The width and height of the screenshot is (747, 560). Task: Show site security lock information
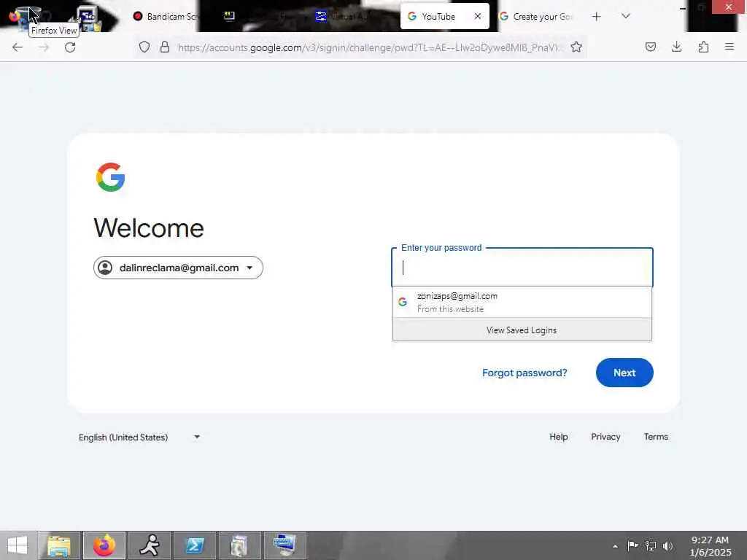coord(165,47)
